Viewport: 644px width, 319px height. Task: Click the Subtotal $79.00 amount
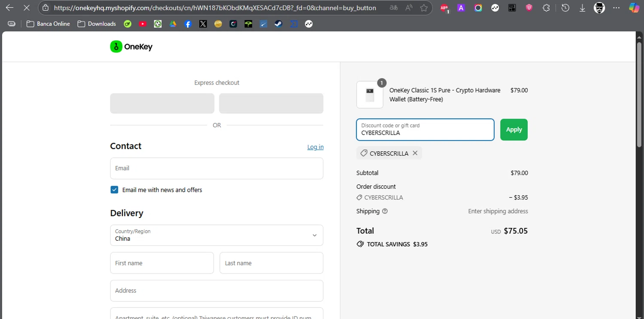pos(519,173)
